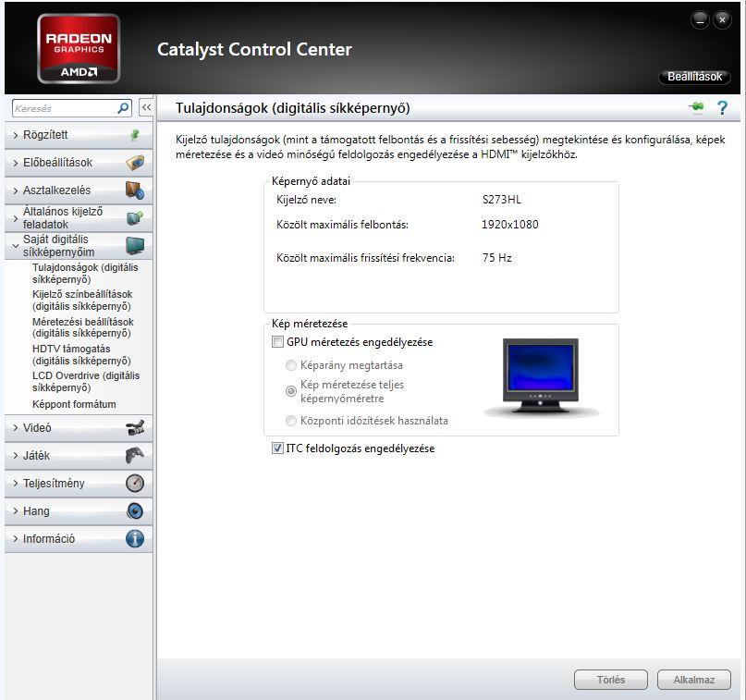Expand the Játék section
The width and height of the screenshot is (746, 700).
(79, 455)
